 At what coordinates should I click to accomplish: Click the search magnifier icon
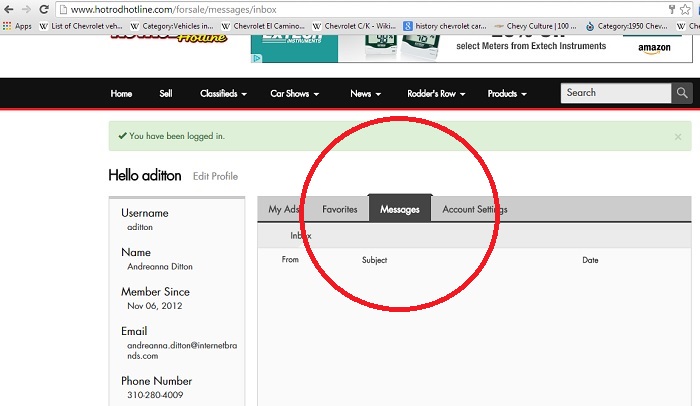[x=682, y=93]
